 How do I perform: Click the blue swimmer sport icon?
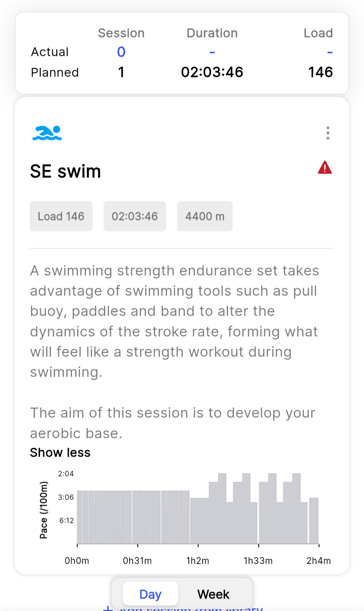pyautogui.click(x=47, y=133)
